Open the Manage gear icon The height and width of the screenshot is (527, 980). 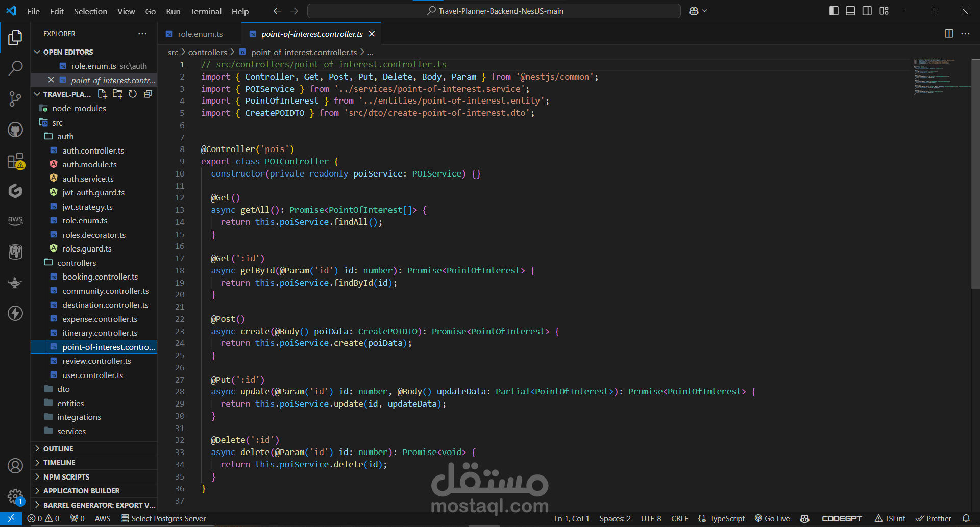pos(15,496)
